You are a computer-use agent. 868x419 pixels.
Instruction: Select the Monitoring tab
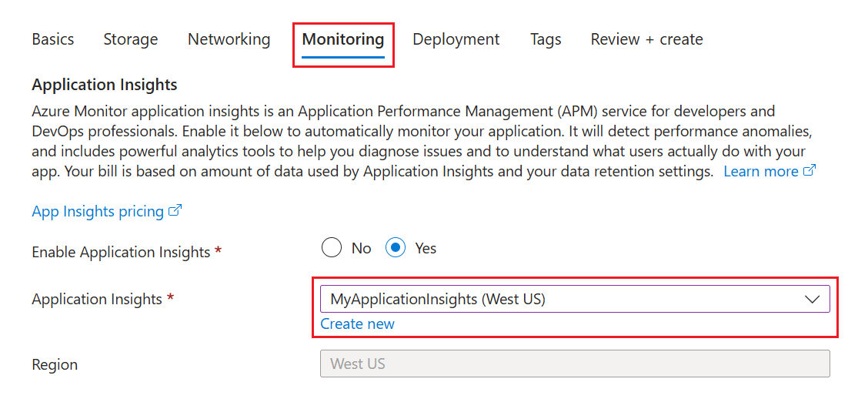click(x=343, y=39)
